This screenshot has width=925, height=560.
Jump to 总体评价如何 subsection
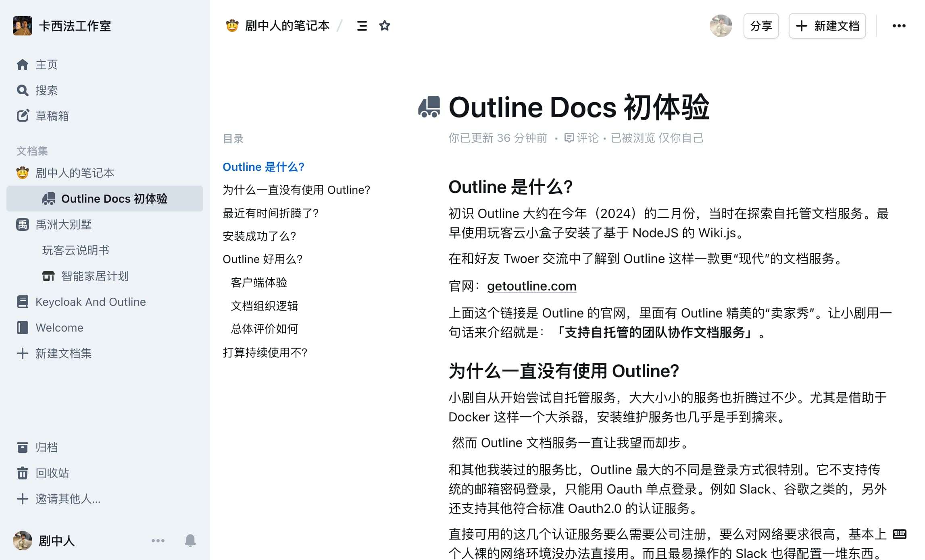(x=265, y=329)
